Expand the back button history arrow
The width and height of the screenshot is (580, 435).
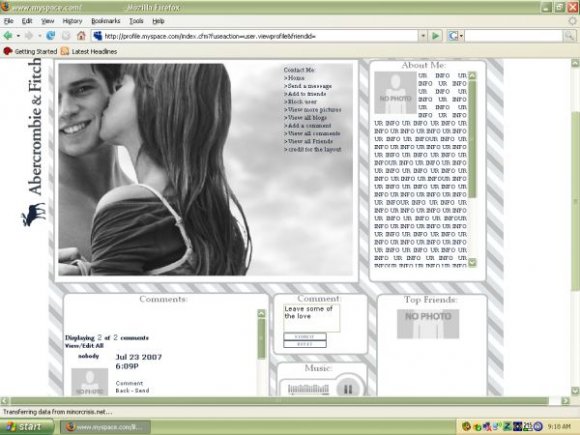[x=18, y=36]
